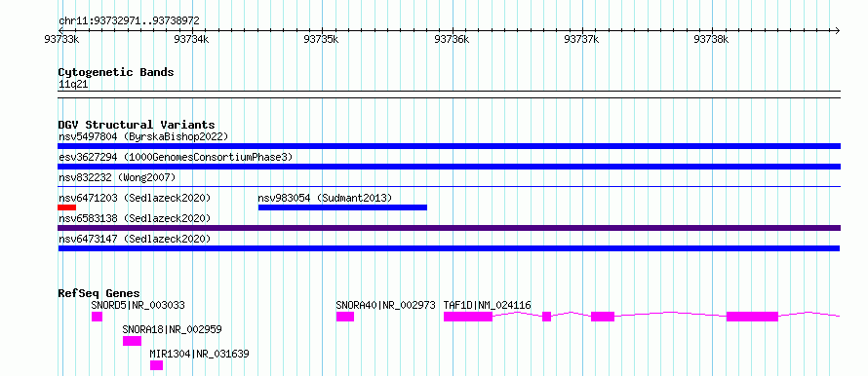Viewport: 868px width, 376px height.
Task: Open the nsv6471203 (Sedlazeck2020) variant label
Action: click(135, 198)
